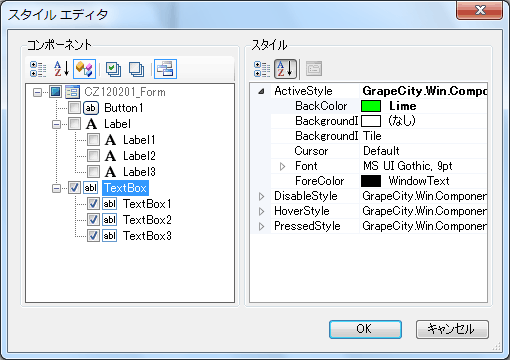Click the MS UI Gothic, 9pt value
Screen dimensions: 510x360
[407, 166]
